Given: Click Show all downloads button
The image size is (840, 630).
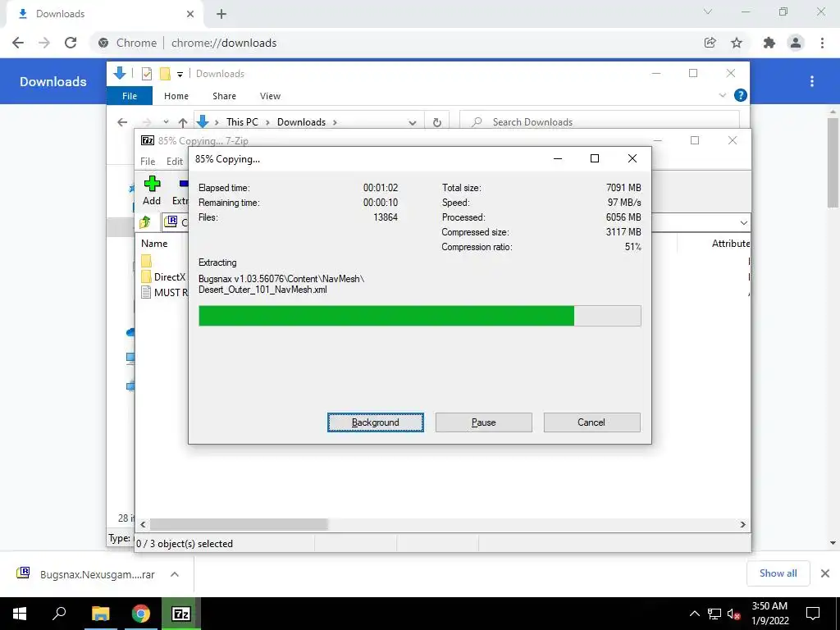Looking at the screenshot, I should click(x=778, y=573).
